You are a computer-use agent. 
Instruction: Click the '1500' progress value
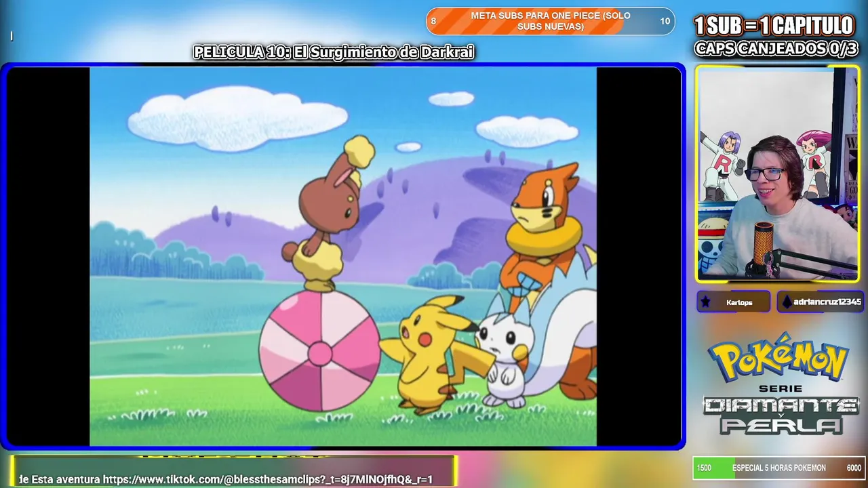pyautogui.click(x=704, y=468)
